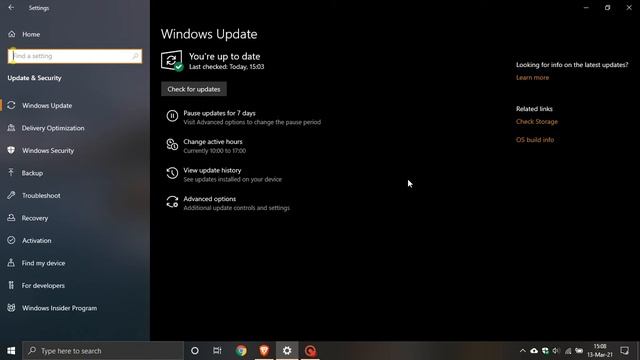640x360 pixels.
Task: Click the update status icon with green checkmark
Action: [x=171, y=61]
